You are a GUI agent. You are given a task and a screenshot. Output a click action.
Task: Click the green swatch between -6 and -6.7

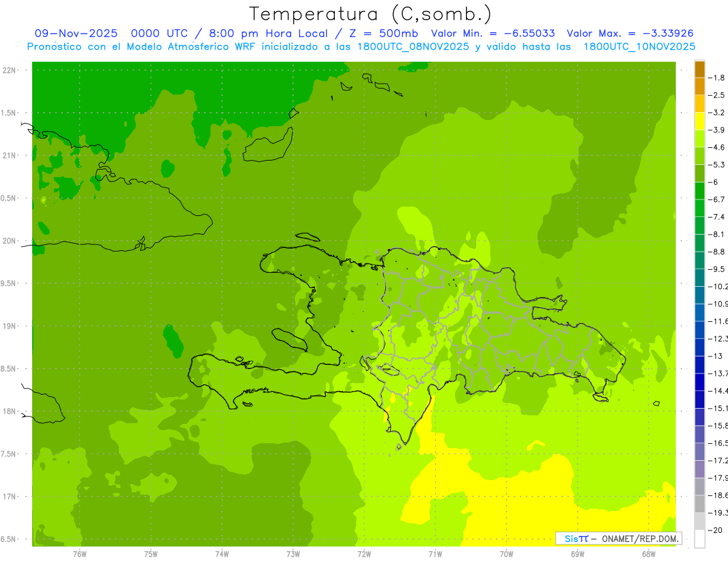pyautogui.click(x=699, y=190)
